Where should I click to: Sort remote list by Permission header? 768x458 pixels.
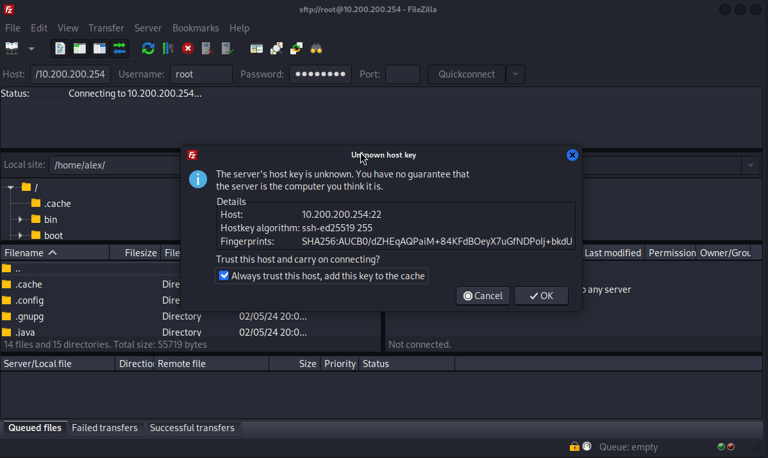[x=671, y=253]
